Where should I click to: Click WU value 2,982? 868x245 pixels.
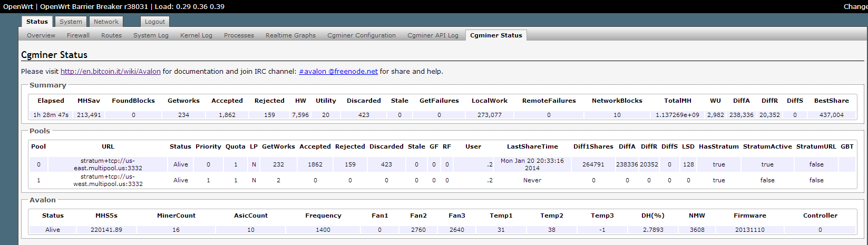point(715,115)
